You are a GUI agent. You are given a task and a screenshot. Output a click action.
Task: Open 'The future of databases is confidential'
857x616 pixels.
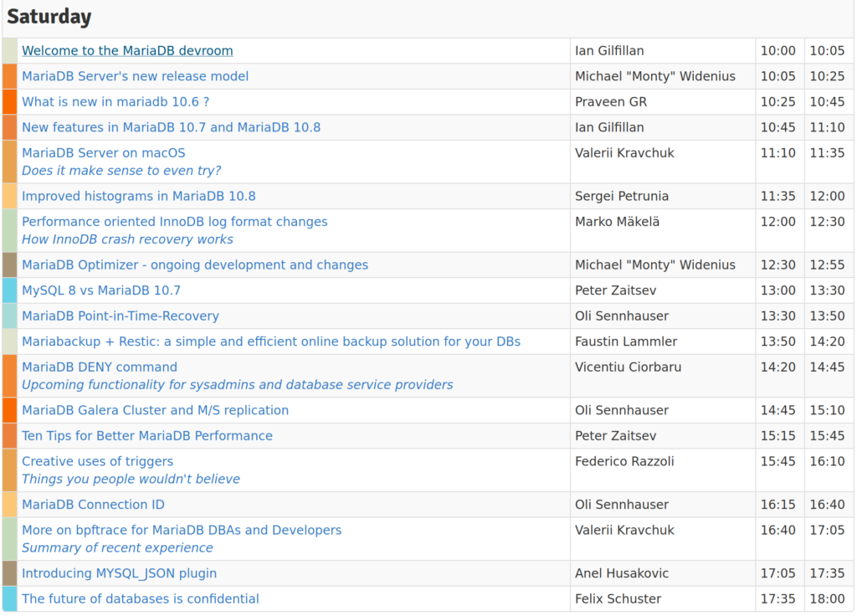point(141,599)
